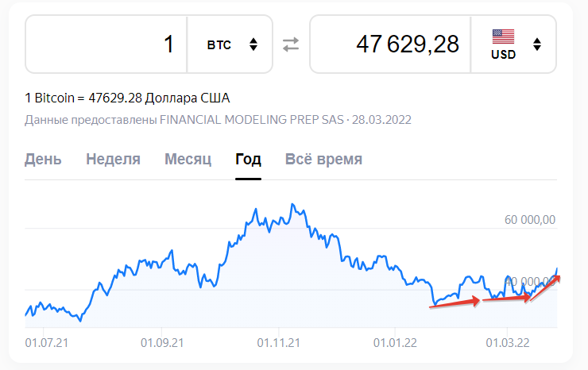Click the BTC currency code label
The width and height of the screenshot is (588, 370).
point(219,45)
